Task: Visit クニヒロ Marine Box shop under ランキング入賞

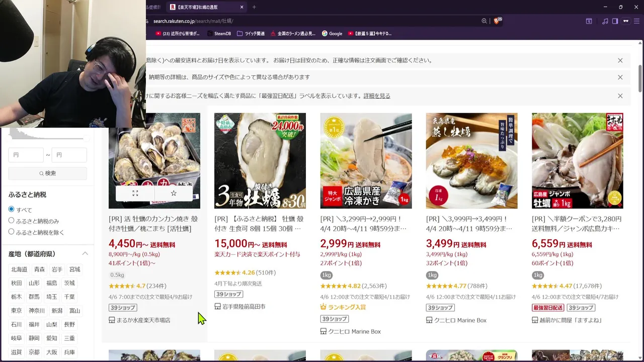Action: (351, 332)
